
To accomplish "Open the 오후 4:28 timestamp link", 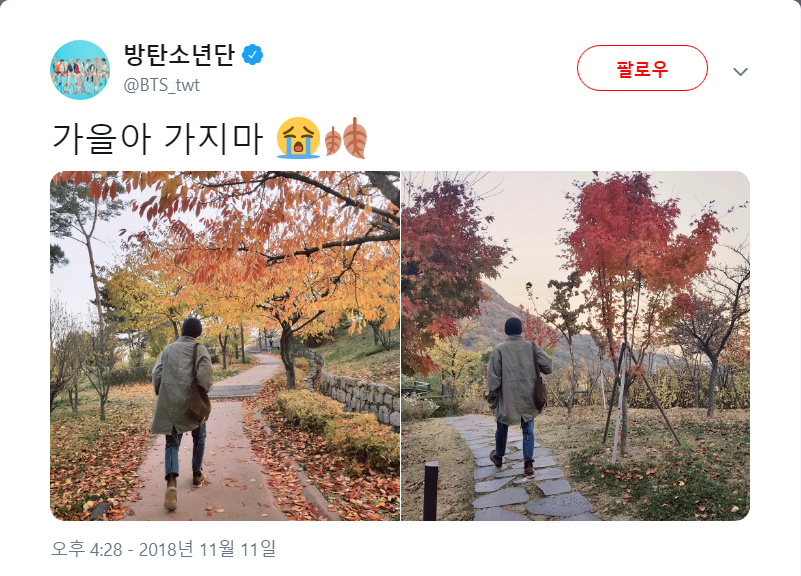I will click(x=87, y=549).
